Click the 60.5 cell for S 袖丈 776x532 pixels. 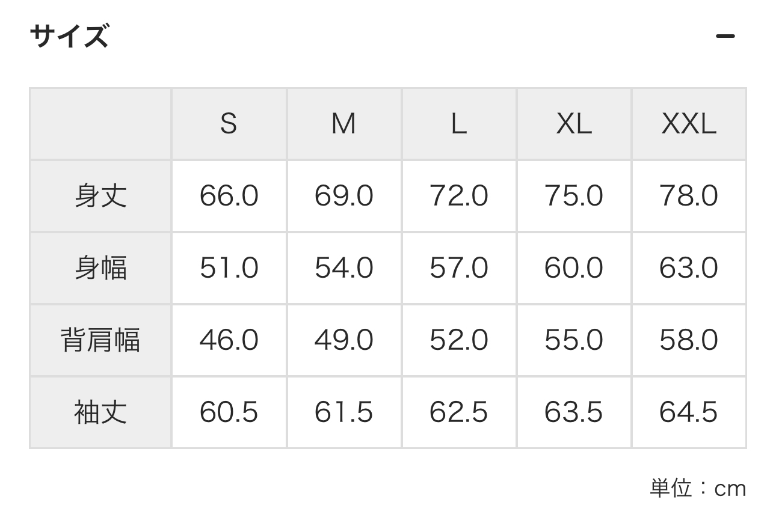pyautogui.click(x=229, y=412)
